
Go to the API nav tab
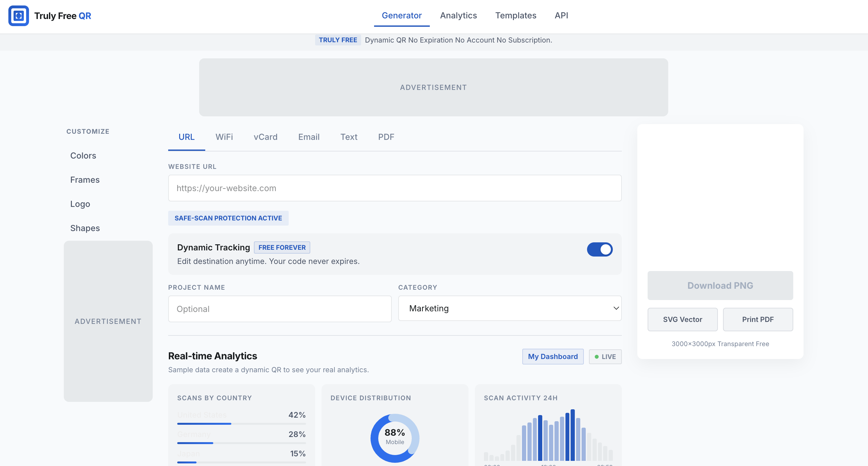561,15
